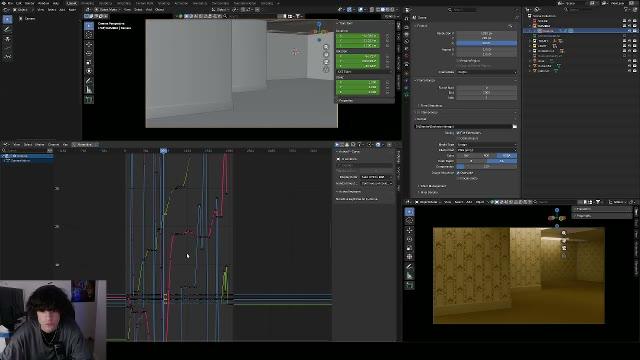
Task: Expand Time Stretching panel
Action: pyautogui.click(x=430, y=106)
